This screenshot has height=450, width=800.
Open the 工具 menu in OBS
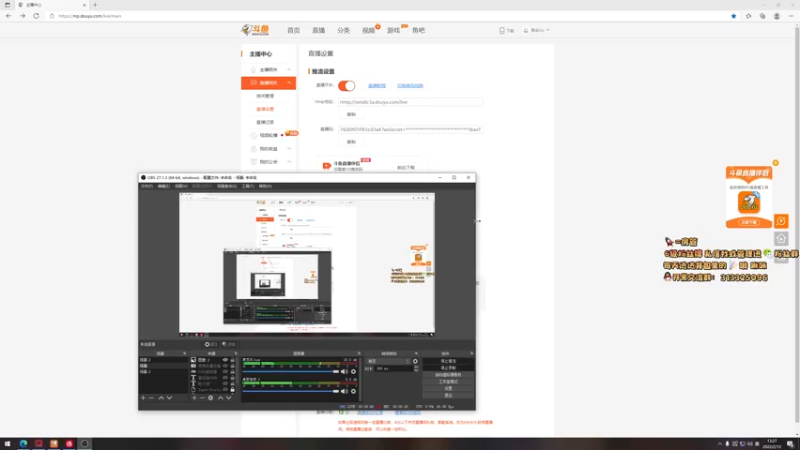pyautogui.click(x=248, y=186)
